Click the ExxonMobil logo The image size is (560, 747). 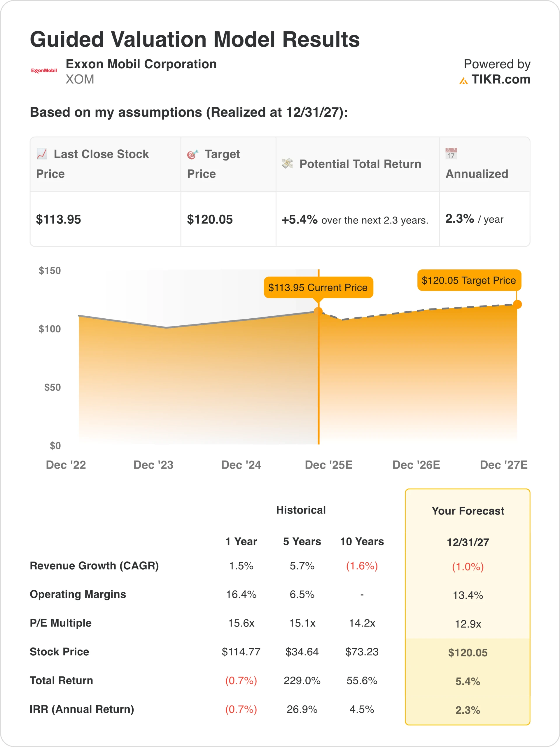(x=44, y=71)
